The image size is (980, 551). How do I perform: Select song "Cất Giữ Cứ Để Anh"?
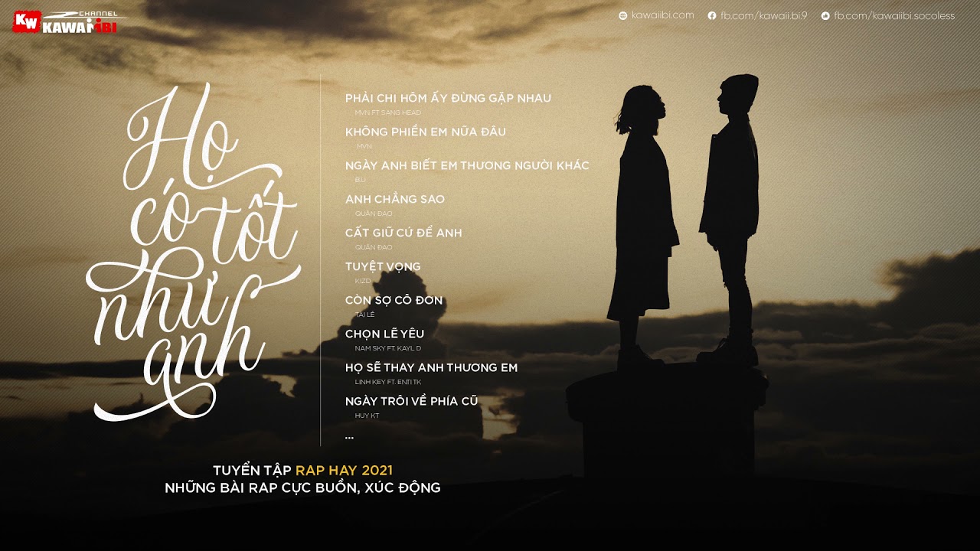403,233
